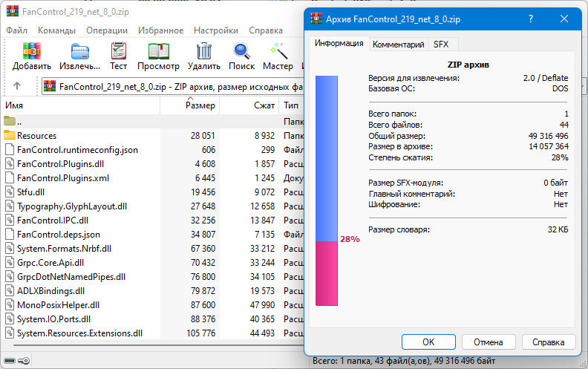This screenshot has height=369, width=588.
Task: Launch the Мастер wizard wand icon
Action: pos(278,51)
